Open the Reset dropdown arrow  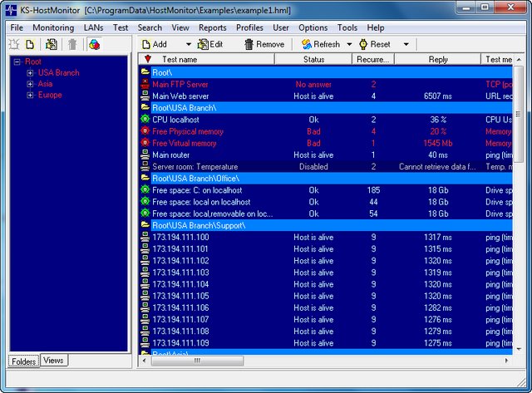[x=406, y=44]
